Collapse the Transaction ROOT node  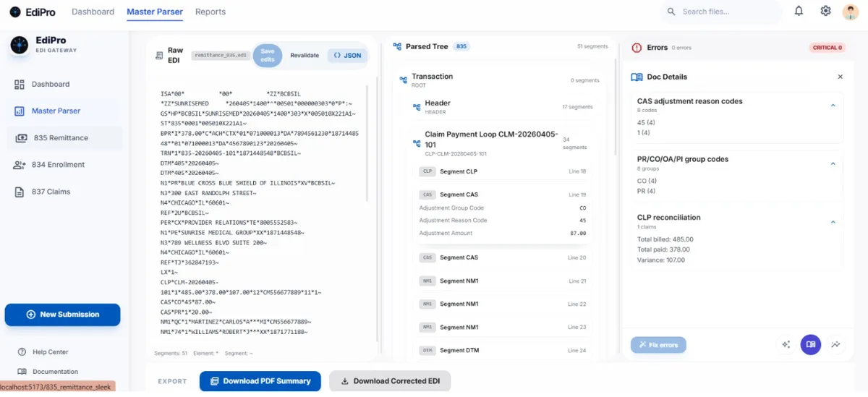click(x=500, y=80)
